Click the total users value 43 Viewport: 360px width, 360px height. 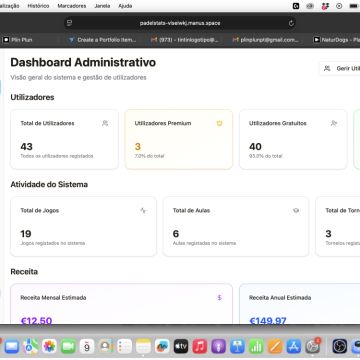(x=27, y=146)
